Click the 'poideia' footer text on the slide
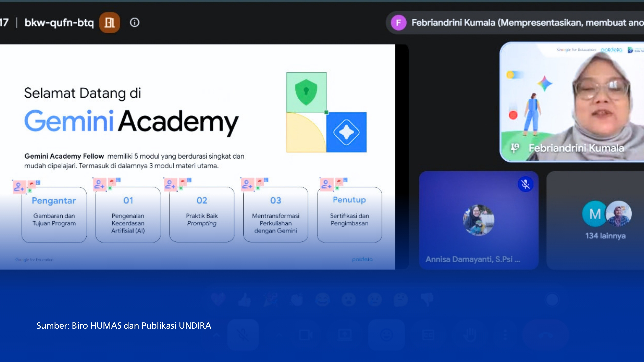The width and height of the screenshot is (644, 362). click(x=362, y=260)
